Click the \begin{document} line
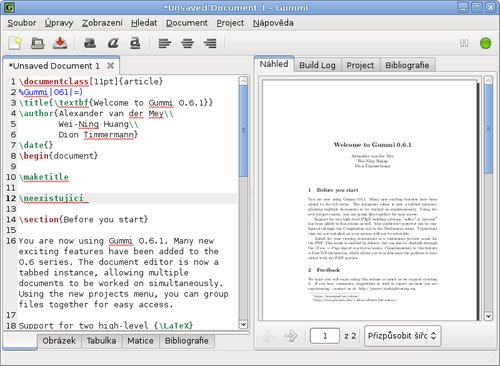500x366 pixels. [x=58, y=156]
